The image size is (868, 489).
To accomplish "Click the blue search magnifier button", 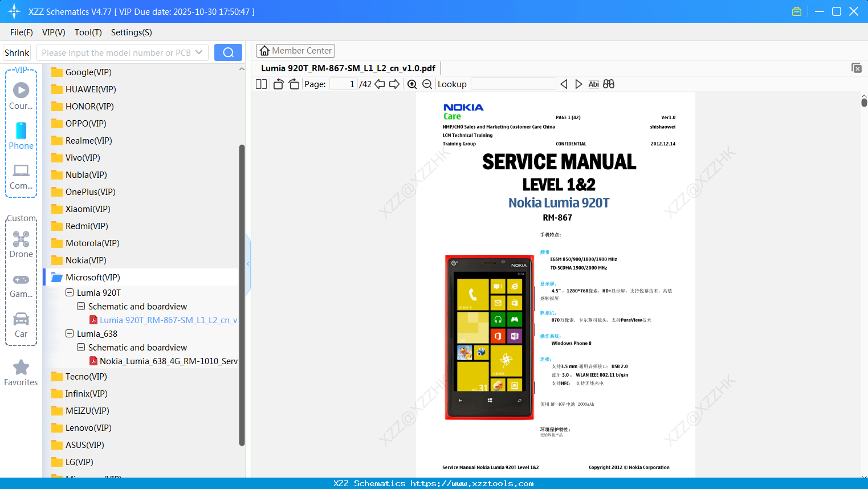I will tap(228, 52).
